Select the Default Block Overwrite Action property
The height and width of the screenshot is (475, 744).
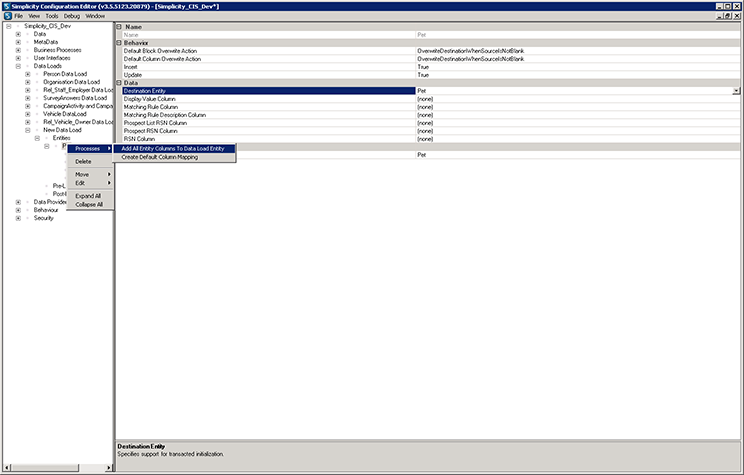click(269, 51)
